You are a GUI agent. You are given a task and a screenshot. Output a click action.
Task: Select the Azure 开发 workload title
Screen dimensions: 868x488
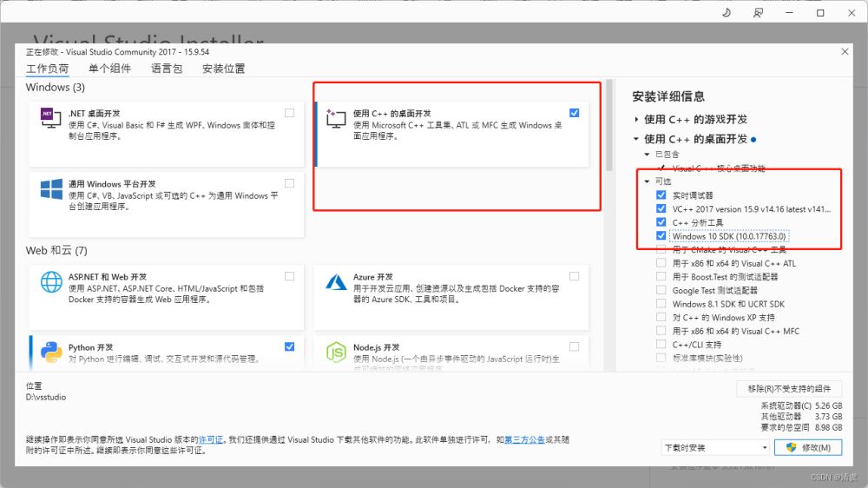click(x=373, y=277)
